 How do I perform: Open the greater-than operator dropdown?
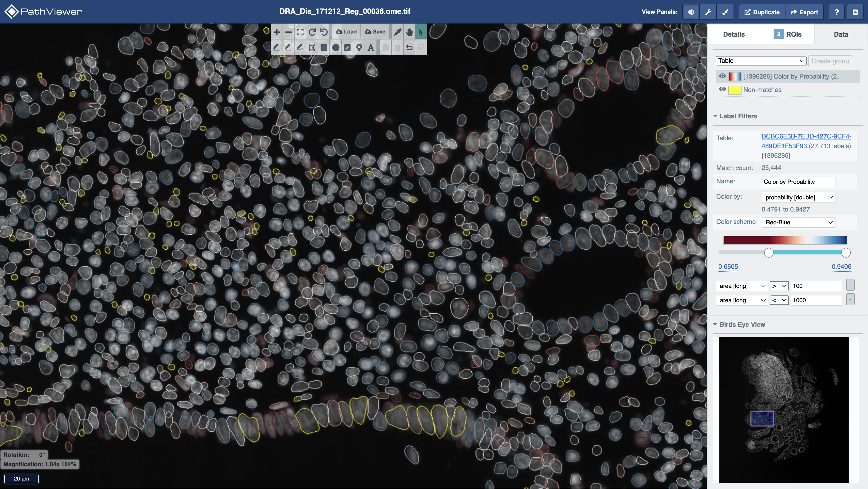pos(779,286)
